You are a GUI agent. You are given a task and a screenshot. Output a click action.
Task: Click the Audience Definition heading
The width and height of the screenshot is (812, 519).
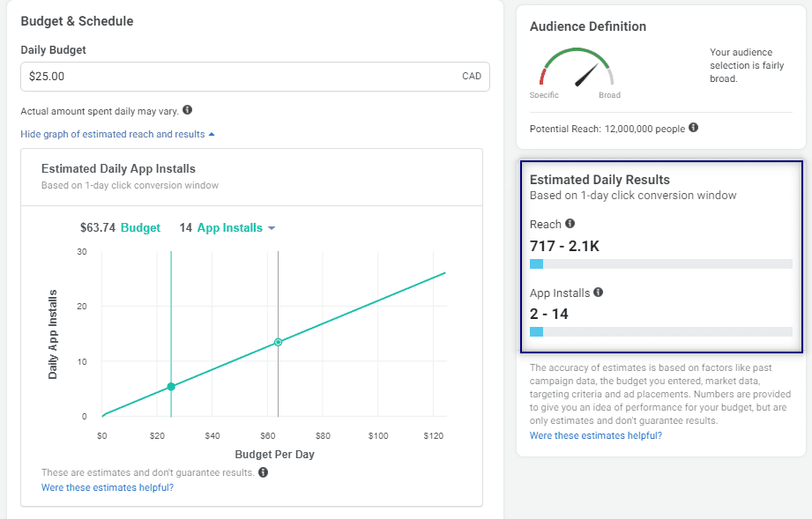pos(588,26)
